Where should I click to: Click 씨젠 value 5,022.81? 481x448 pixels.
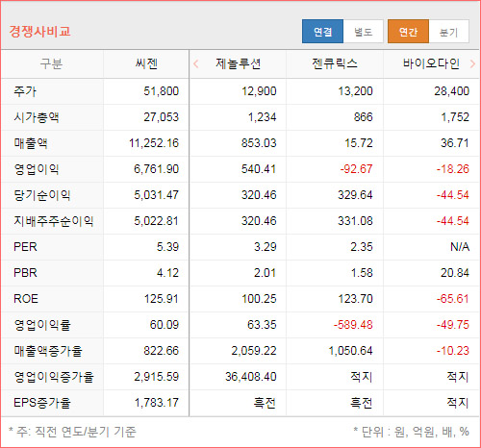pos(156,221)
